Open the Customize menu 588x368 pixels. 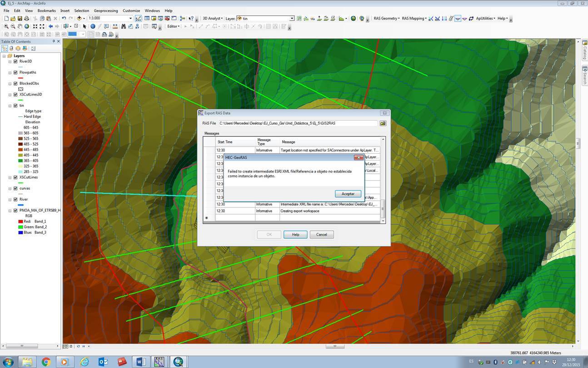pyautogui.click(x=131, y=10)
